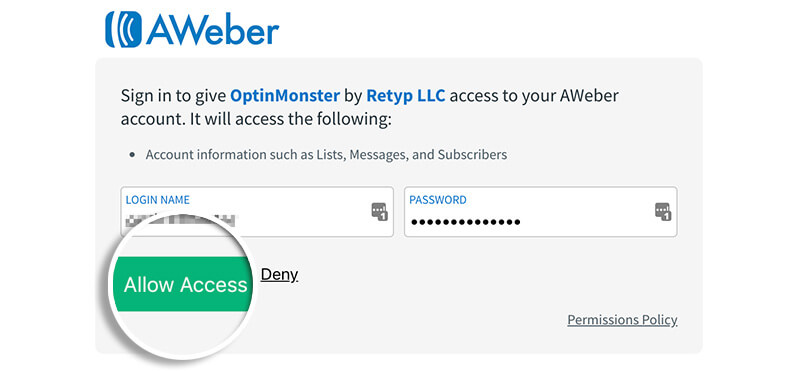Click the blurred username text

(182, 220)
